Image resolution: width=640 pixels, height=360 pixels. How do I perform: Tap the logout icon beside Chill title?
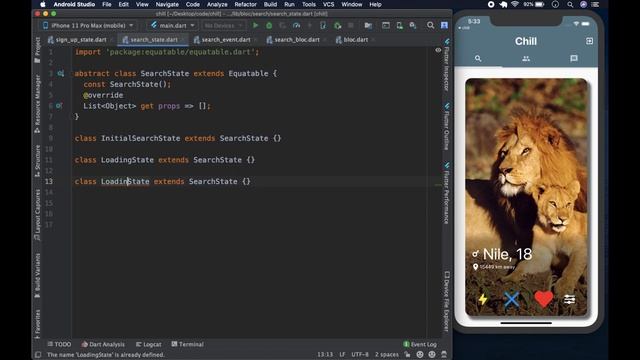(589, 41)
